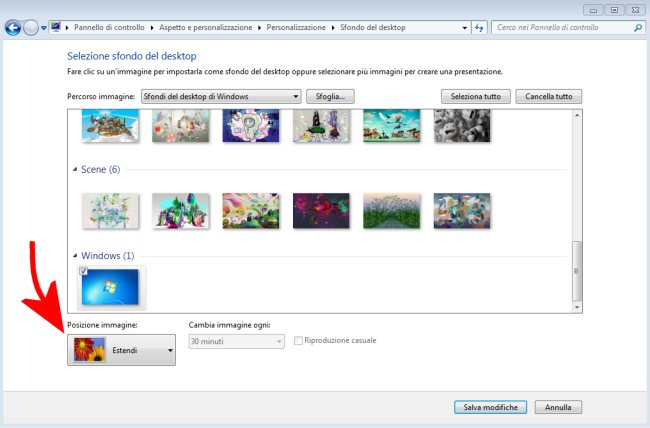Select the colorful castle Scene wallpaper

180,211
